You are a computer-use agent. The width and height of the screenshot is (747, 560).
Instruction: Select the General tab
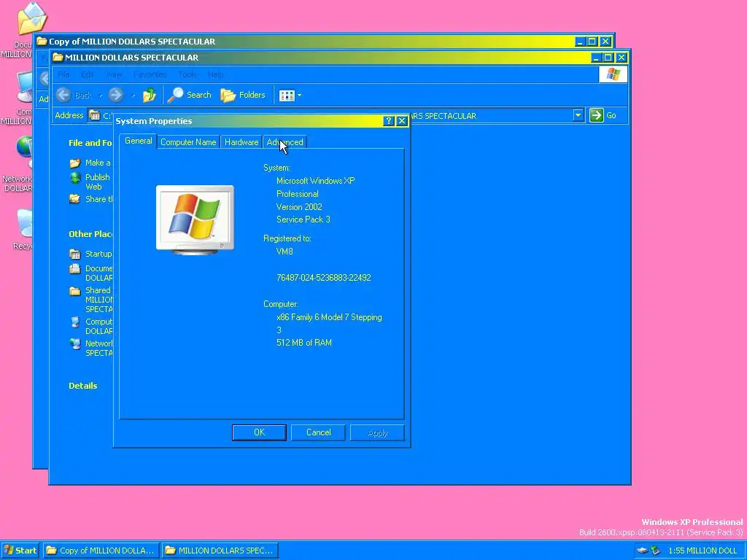(x=138, y=141)
